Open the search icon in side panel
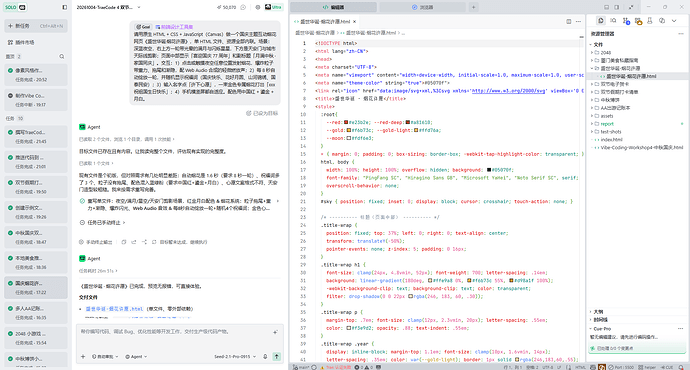 (x=613, y=21)
